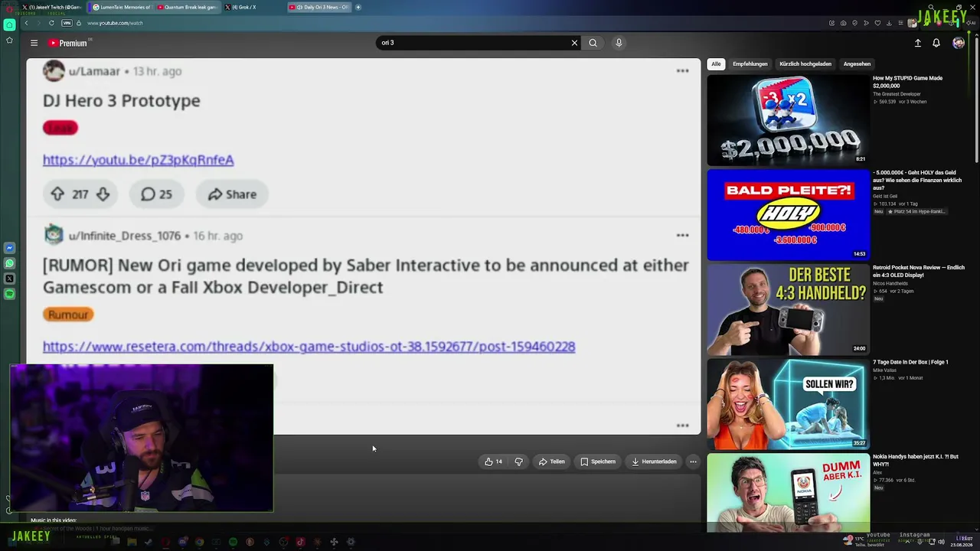The height and width of the screenshot is (551, 980).
Task: Open 'Retroid Pocket Nova Review' video title
Action: tap(919, 271)
